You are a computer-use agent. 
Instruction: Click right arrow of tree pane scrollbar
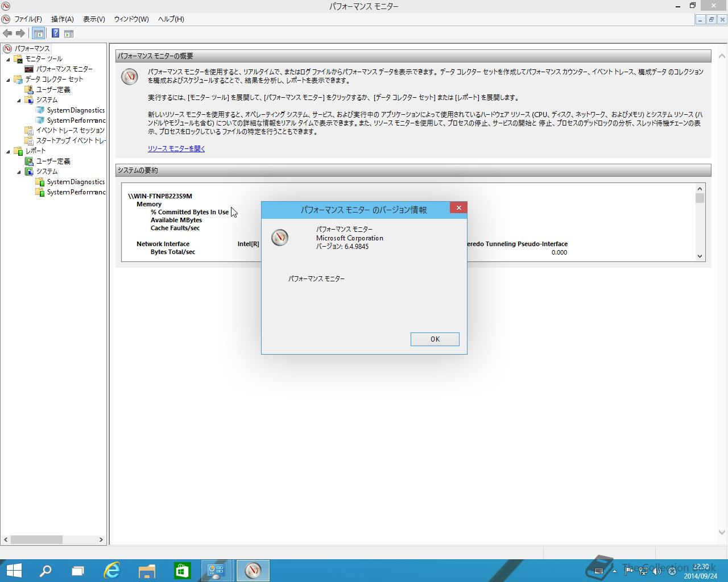point(101,539)
